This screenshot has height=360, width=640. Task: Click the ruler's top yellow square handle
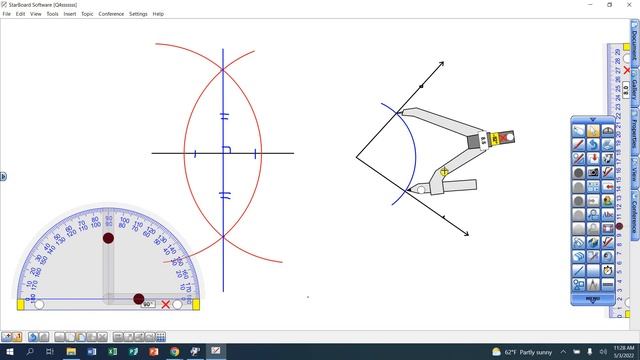pos(627,47)
